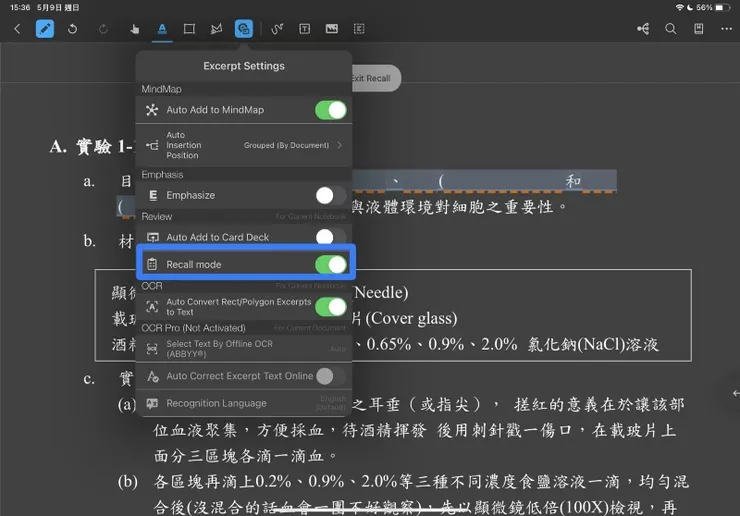Click the Auto Add to Card Deck icon
740x516 pixels.
pos(152,237)
